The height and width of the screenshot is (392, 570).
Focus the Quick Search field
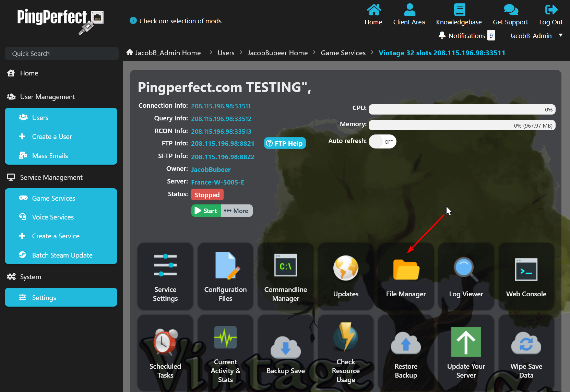pos(62,54)
